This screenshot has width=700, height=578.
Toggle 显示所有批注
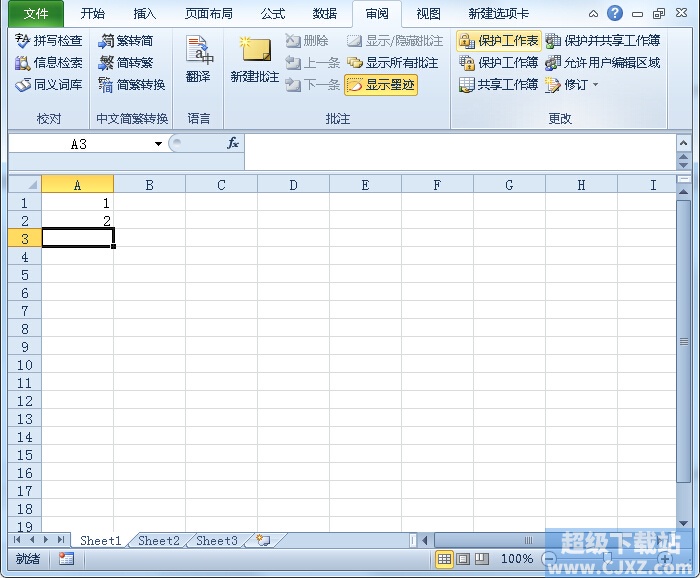tap(392, 62)
